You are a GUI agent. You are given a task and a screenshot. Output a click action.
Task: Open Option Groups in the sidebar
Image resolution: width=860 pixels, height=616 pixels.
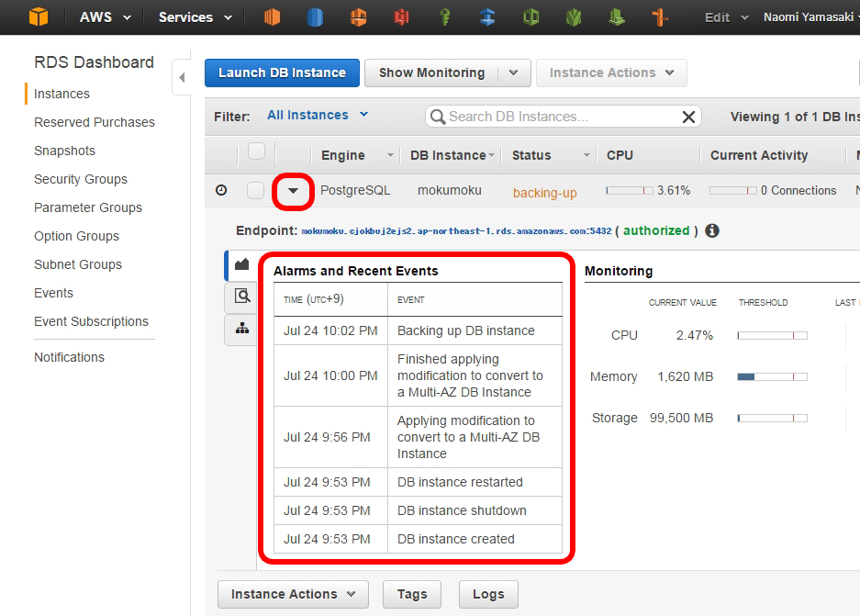point(76,237)
